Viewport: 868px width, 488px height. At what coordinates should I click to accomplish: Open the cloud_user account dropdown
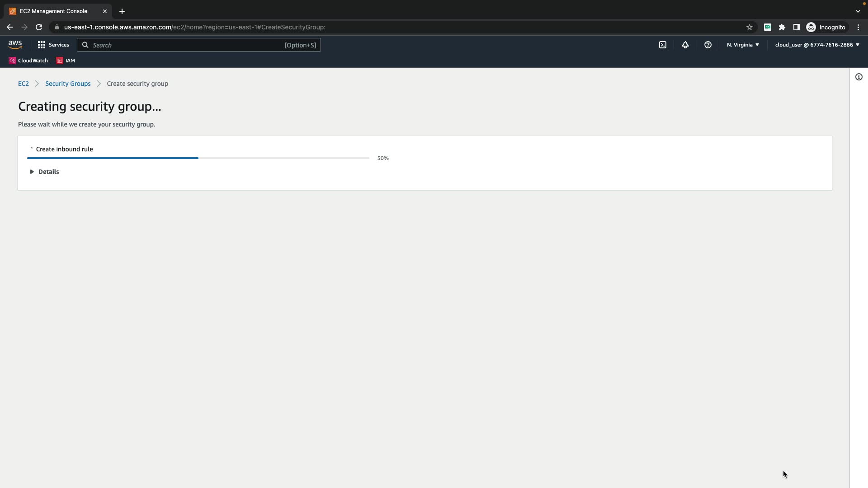click(x=817, y=45)
